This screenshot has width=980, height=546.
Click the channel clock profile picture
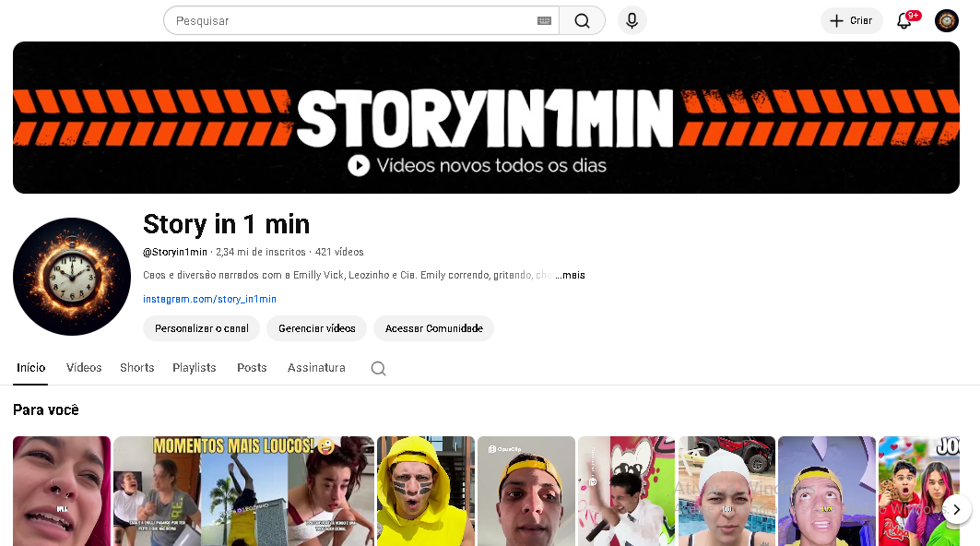(x=72, y=277)
